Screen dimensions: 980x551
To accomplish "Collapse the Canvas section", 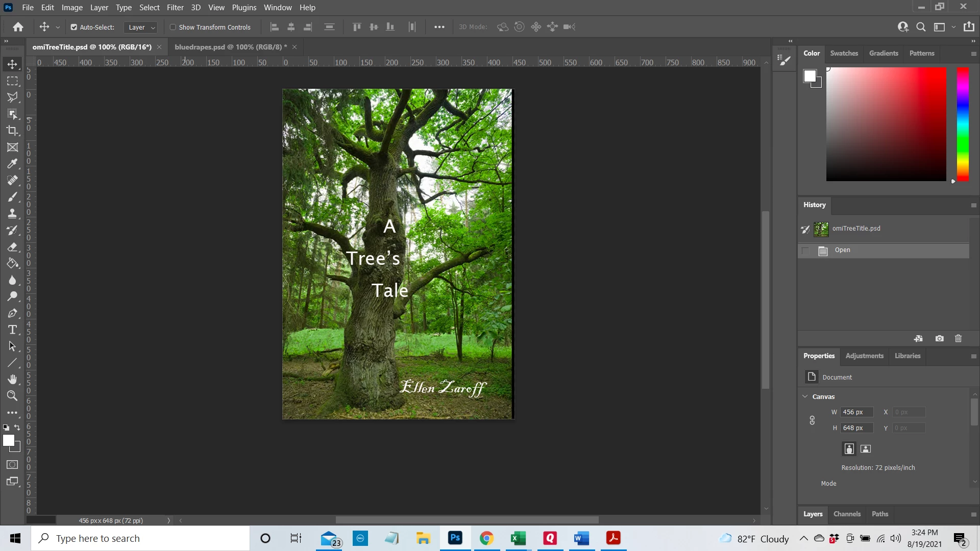I will 805,396.
